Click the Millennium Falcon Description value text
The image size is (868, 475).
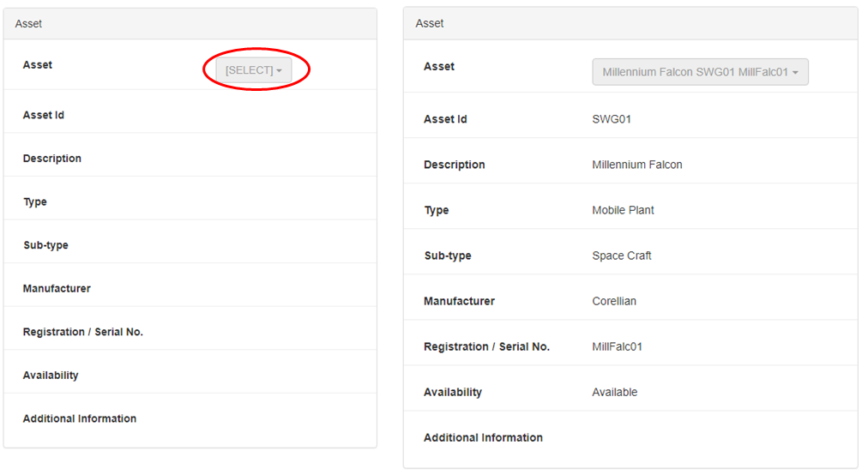tap(636, 165)
